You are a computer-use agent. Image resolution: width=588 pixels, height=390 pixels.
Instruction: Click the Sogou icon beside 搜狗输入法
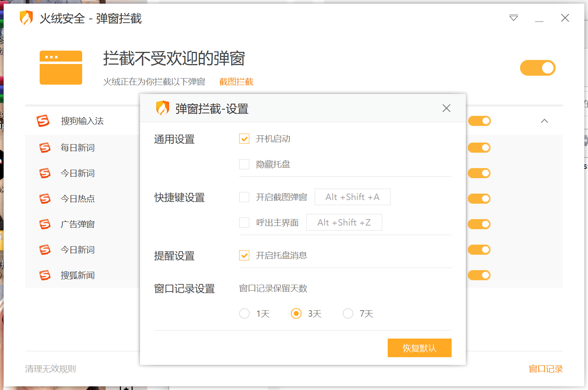click(x=43, y=121)
